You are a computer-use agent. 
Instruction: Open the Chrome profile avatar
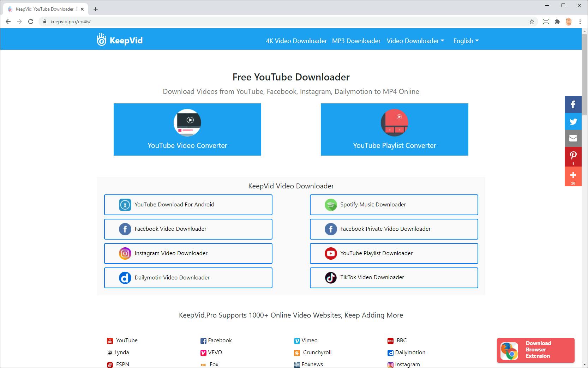tap(569, 22)
